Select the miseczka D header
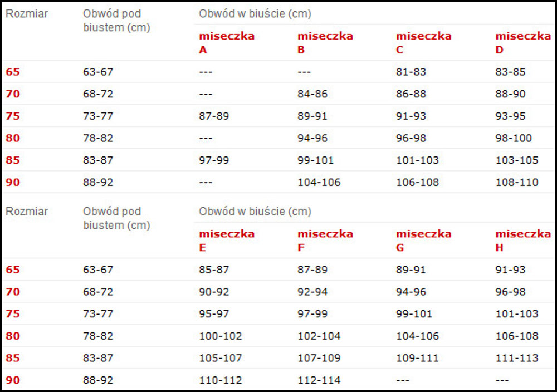This screenshot has height=392, width=557. point(523,43)
